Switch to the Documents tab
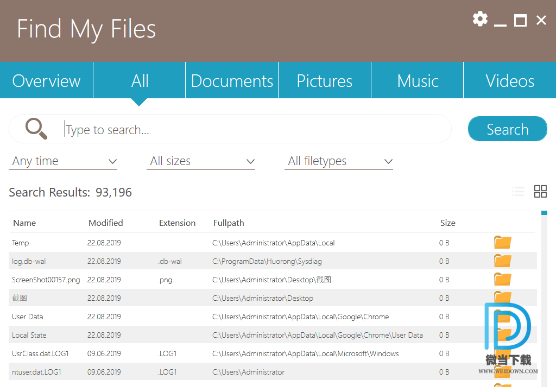 pyautogui.click(x=232, y=80)
